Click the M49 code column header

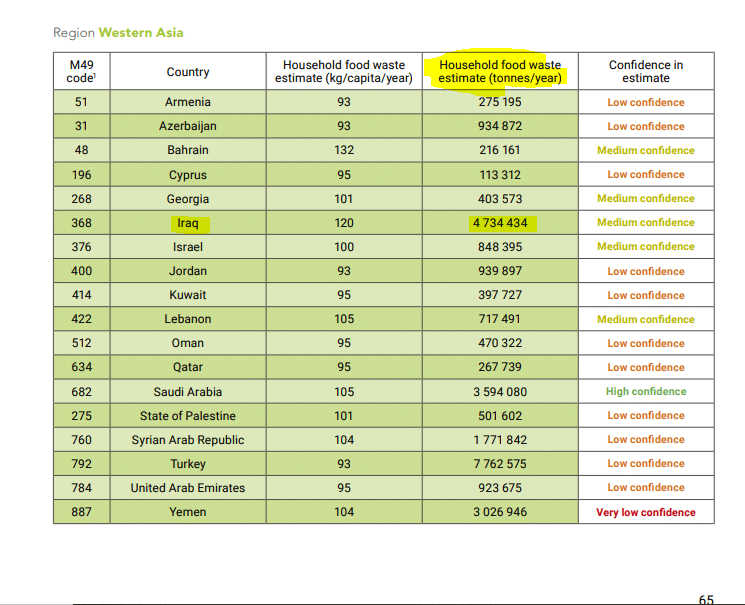tap(81, 71)
